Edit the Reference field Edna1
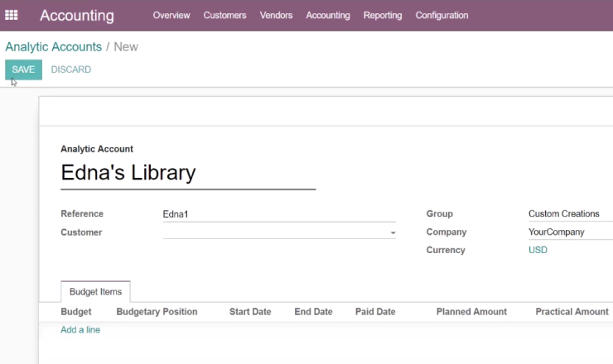Image resolution: width=613 pixels, height=364 pixels. pyautogui.click(x=279, y=214)
